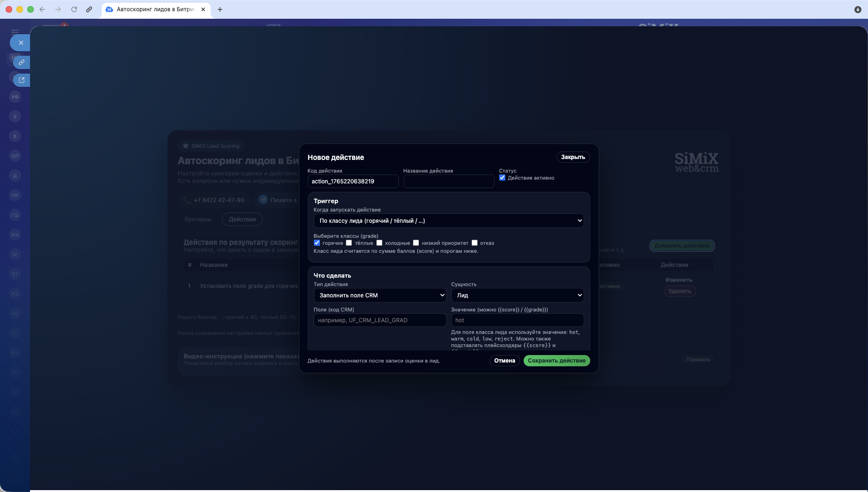This screenshot has height=492, width=868.
Task: Click the SiMiX Lead Scoring badge
Action: coord(211,146)
